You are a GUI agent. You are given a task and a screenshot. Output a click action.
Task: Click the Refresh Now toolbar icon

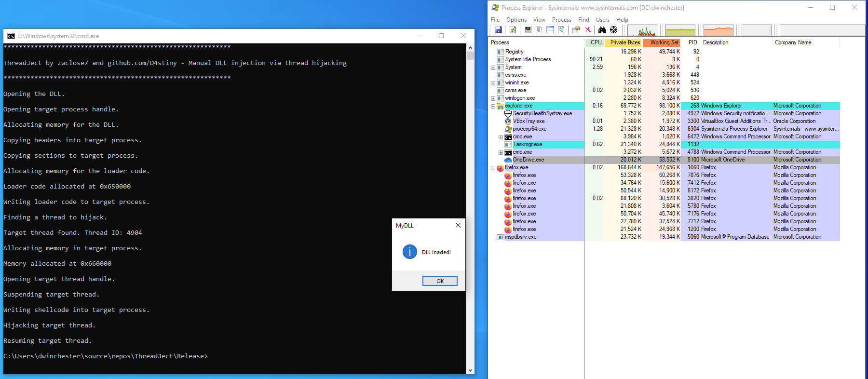pos(513,30)
